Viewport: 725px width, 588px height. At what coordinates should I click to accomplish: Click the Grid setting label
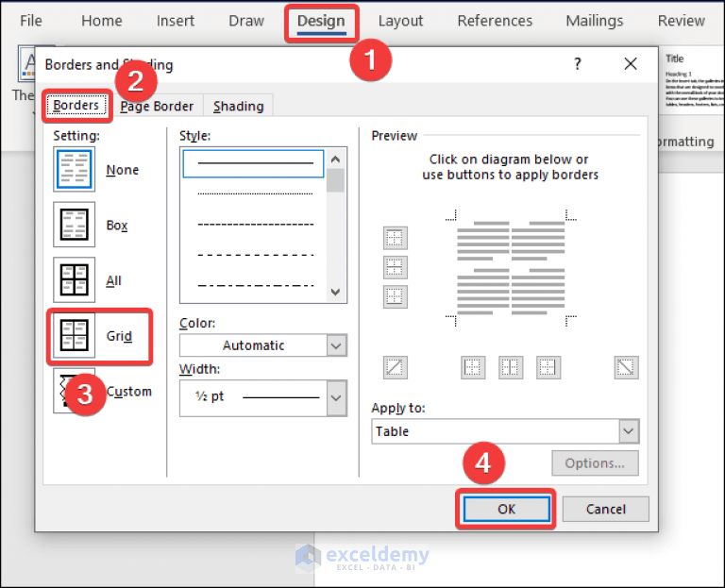(x=119, y=336)
